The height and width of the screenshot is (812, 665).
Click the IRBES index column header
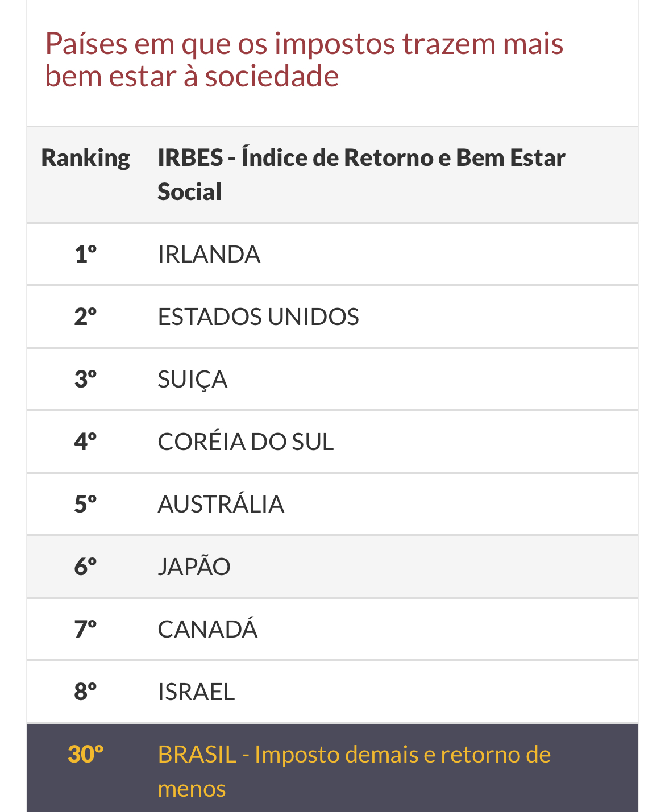coord(361,174)
